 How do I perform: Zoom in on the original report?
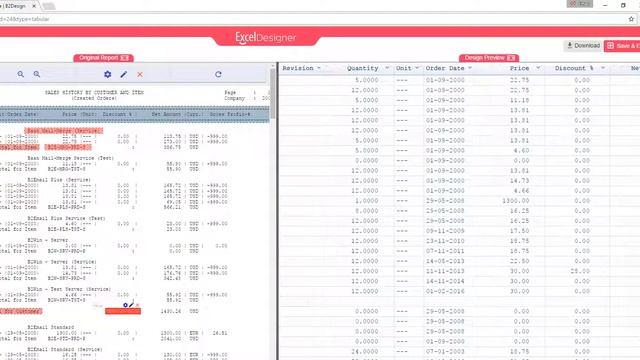point(20,74)
